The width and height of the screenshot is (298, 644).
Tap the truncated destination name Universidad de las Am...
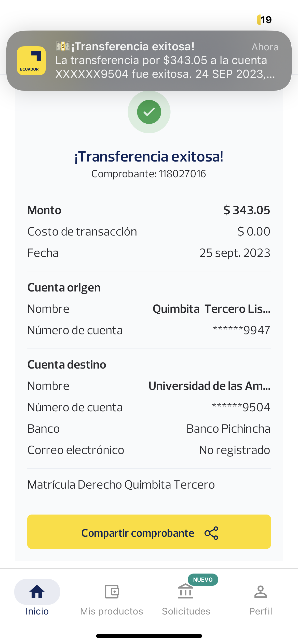point(209,386)
